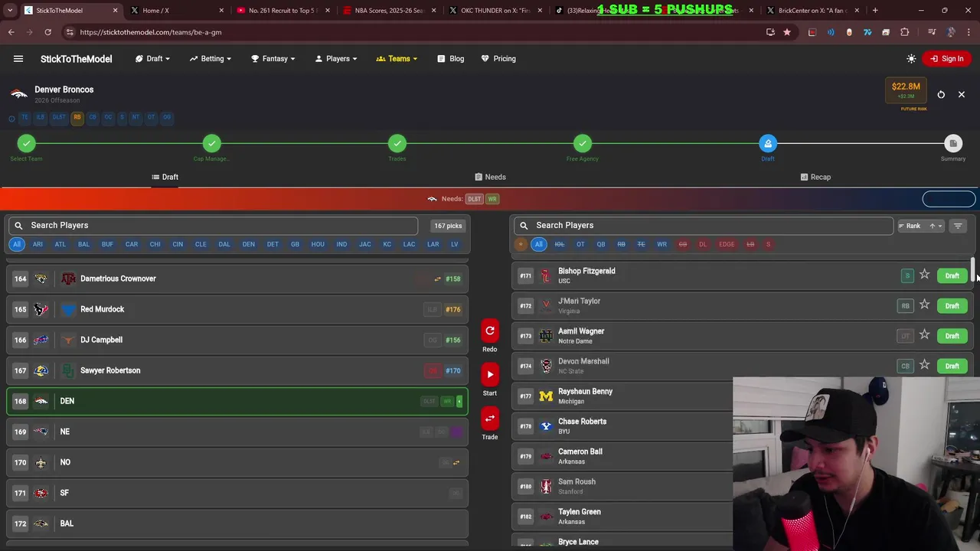This screenshot has height=551, width=980.
Task: Filter picks by the BUF team chip
Action: [107, 244]
